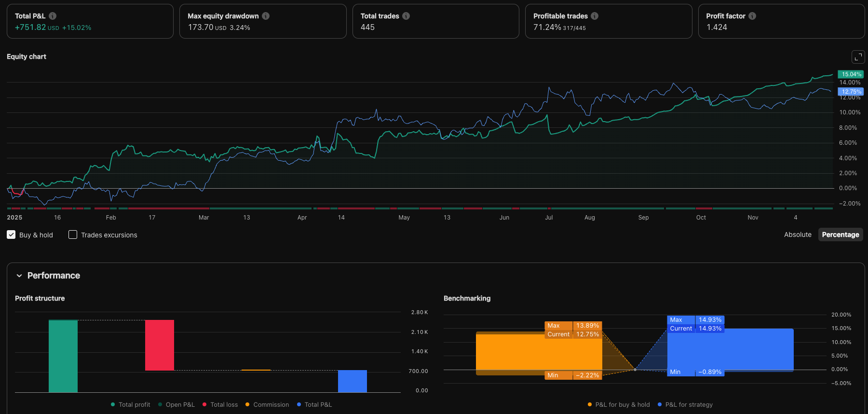868x414 pixels.
Task: Toggle the Commission legend entry
Action: tap(267, 405)
